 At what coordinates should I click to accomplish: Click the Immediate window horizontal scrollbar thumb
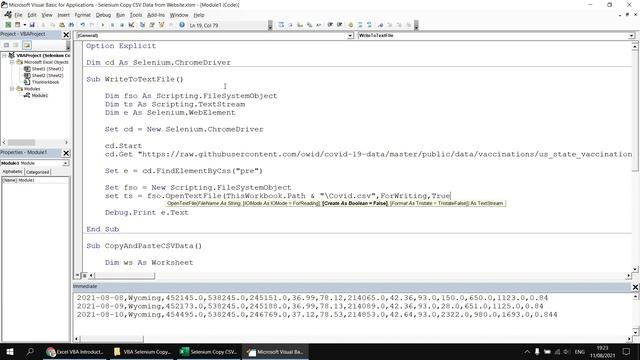pyautogui.click(x=112, y=339)
